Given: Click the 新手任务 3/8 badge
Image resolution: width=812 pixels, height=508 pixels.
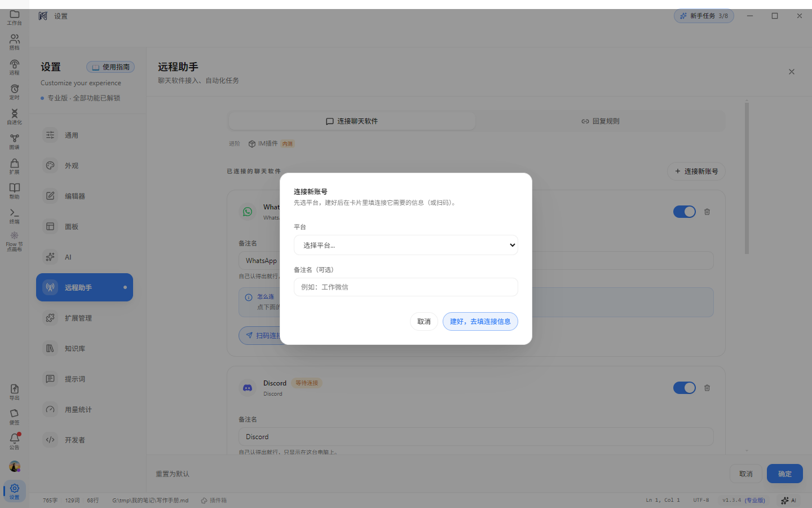Looking at the screenshot, I should 704,16.
